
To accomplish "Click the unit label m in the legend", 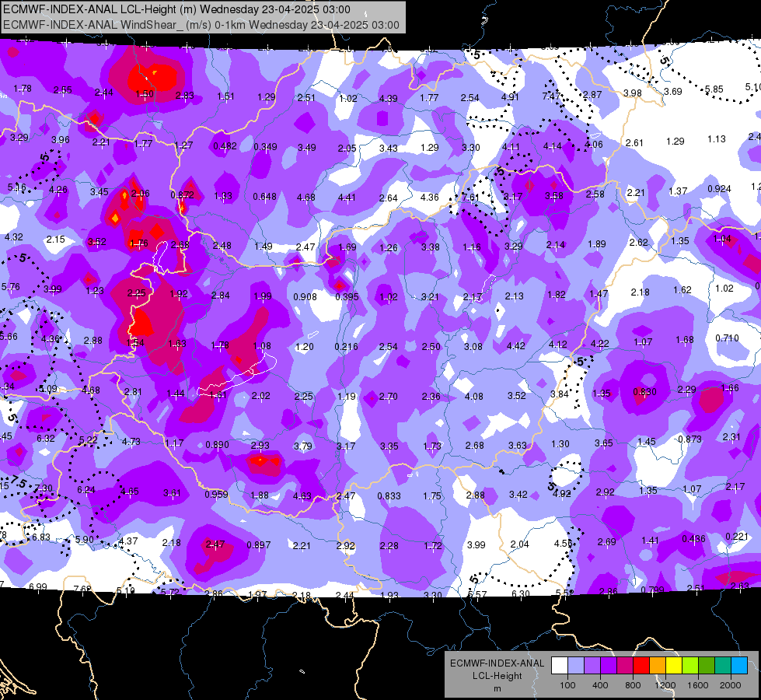I will click(x=497, y=689).
